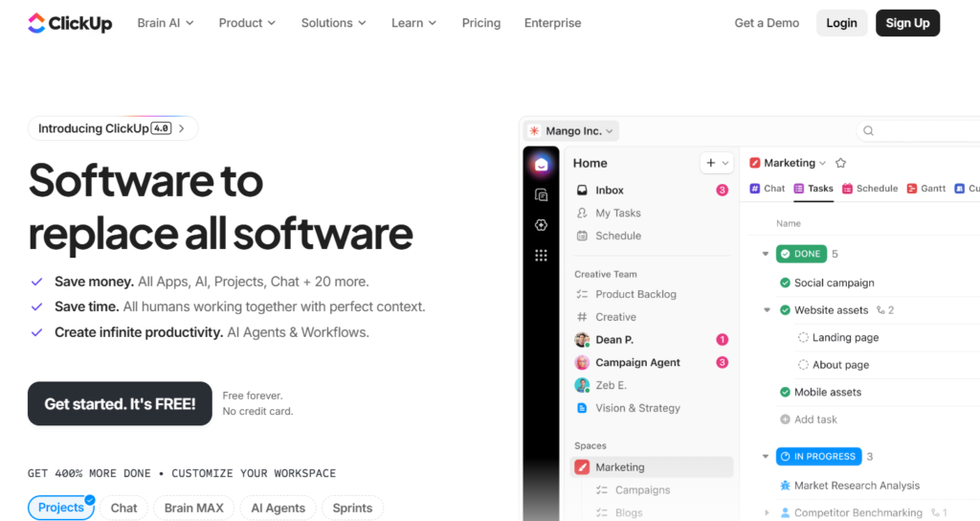Click the Market Research Analysis bug icon
Screen dimensions: 980x521
click(785, 486)
